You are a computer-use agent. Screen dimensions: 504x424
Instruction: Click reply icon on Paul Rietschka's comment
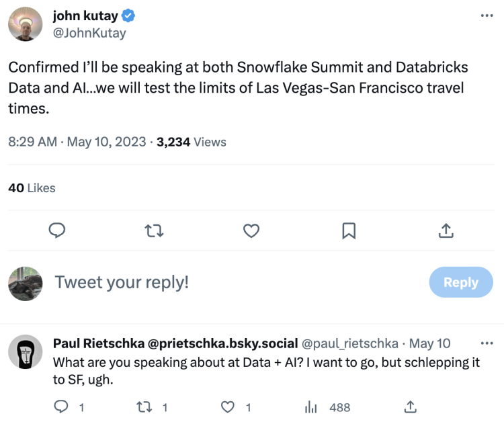pos(61,407)
